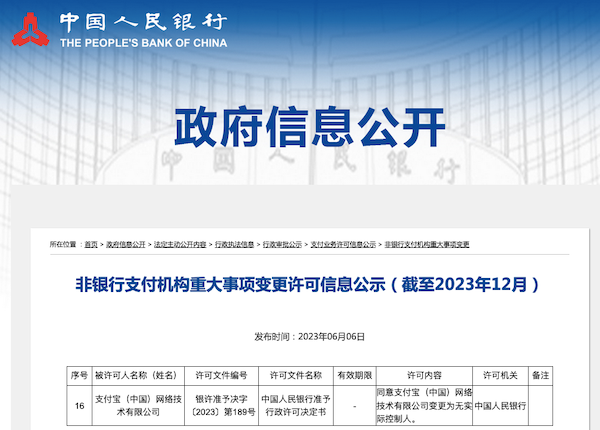Click the cell 中国人民银行准予行政许可决定书
This screenshot has width=600, height=430.
point(296,406)
